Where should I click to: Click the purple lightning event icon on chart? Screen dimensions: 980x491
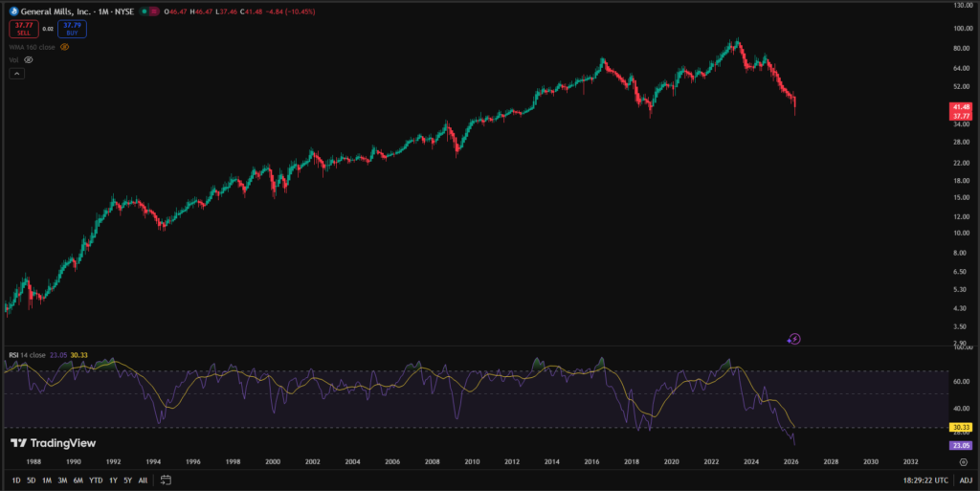tap(793, 339)
